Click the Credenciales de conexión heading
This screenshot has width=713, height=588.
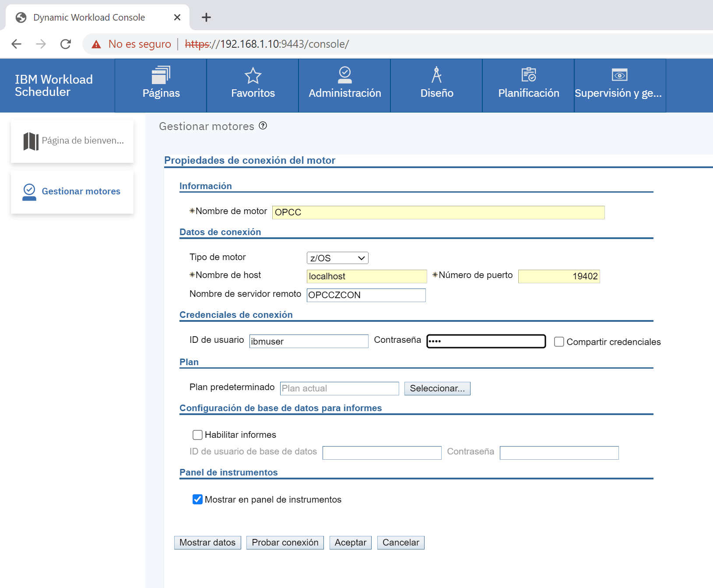point(236,315)
